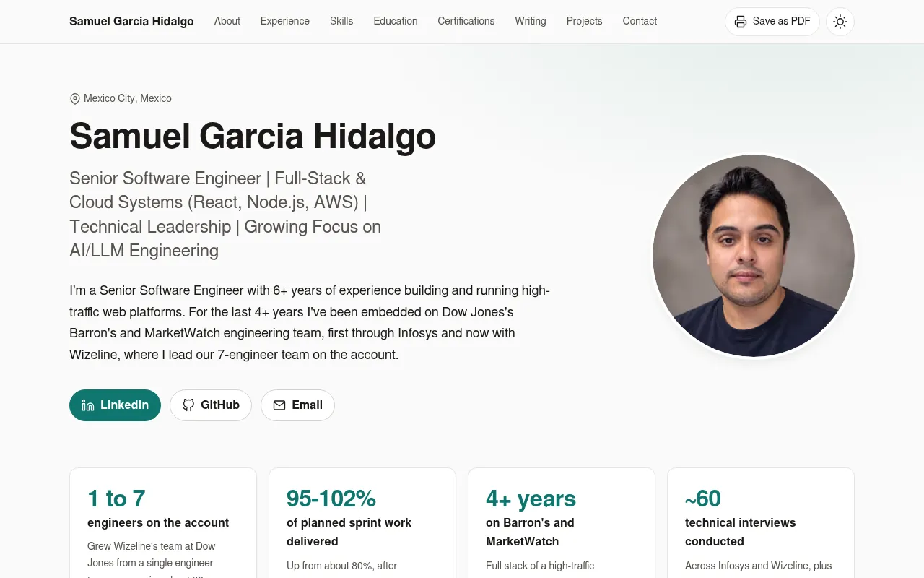Image resolution: width=924 pixels, height=578 pixels.
Task: Click the "Mexico City, Mexico" location text
Action: point(128,98)
